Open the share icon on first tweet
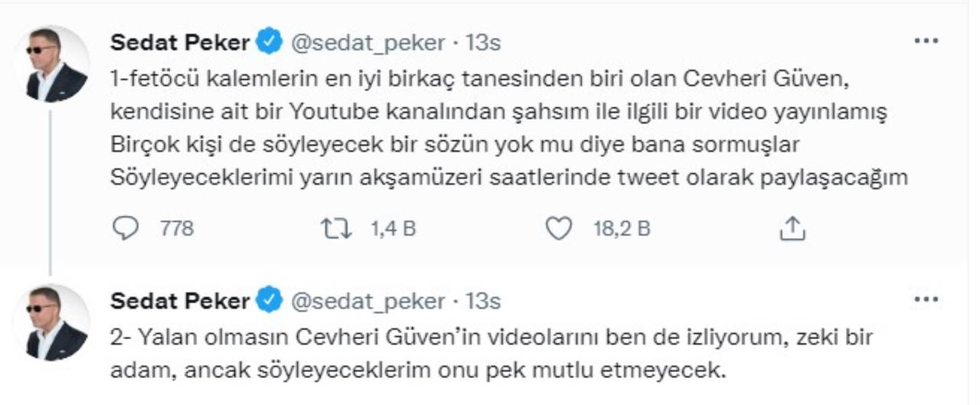Viewport: 980px width, 405px height. pos(792,228)
